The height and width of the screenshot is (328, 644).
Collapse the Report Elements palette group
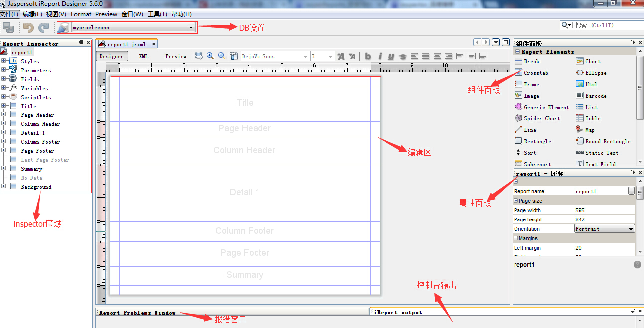click(x=517, y=52)
